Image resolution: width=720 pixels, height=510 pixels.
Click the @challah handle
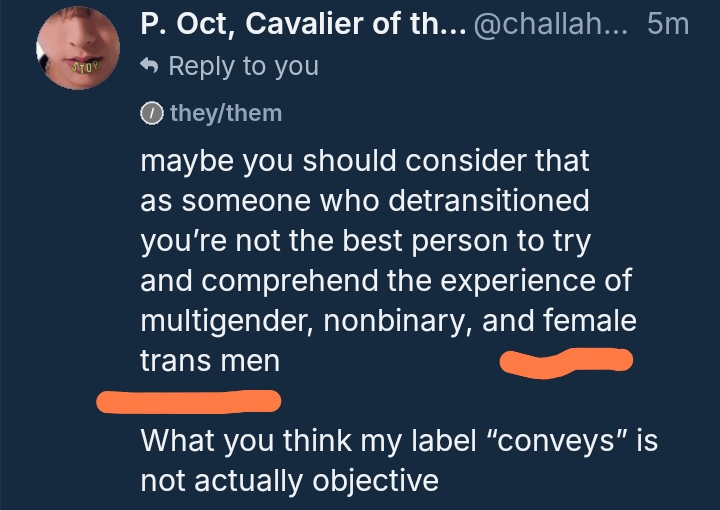(x=551, y=24)
